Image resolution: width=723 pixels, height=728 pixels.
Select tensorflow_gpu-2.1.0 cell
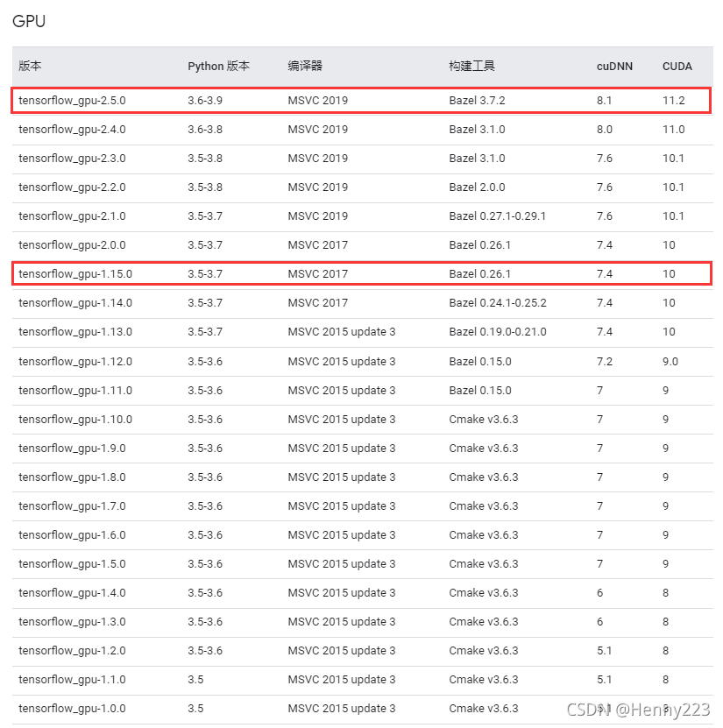(72, 216)
